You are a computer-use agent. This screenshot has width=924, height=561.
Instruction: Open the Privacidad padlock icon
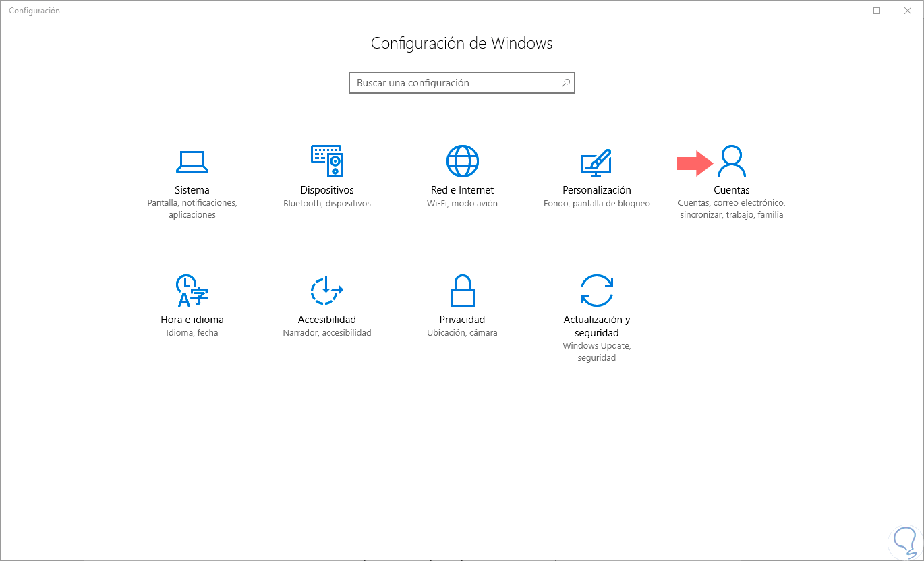point(462,291)
